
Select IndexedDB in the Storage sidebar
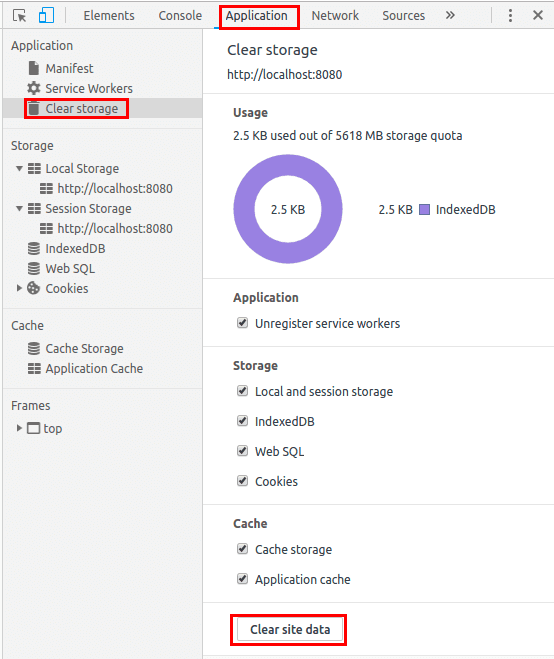tap(75, 248)
